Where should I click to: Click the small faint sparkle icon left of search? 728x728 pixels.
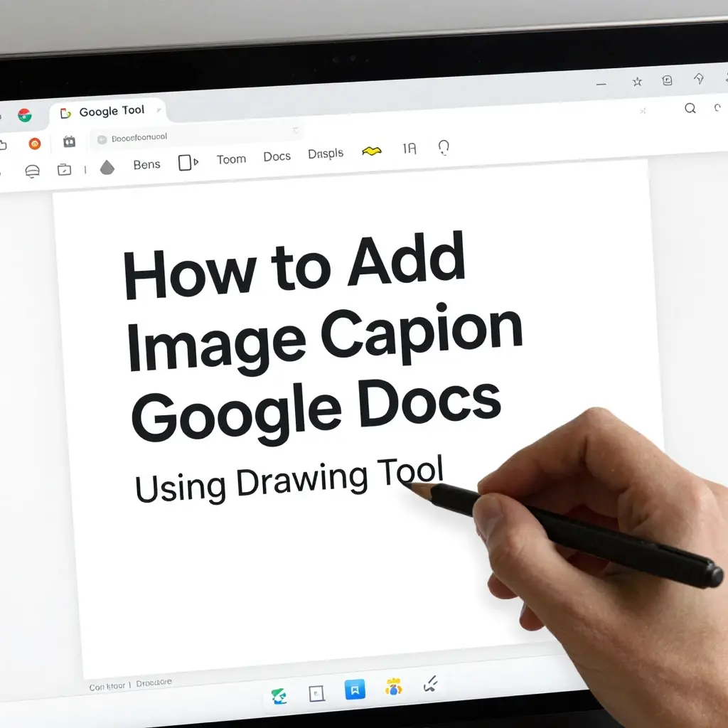[x=643, y=111]
